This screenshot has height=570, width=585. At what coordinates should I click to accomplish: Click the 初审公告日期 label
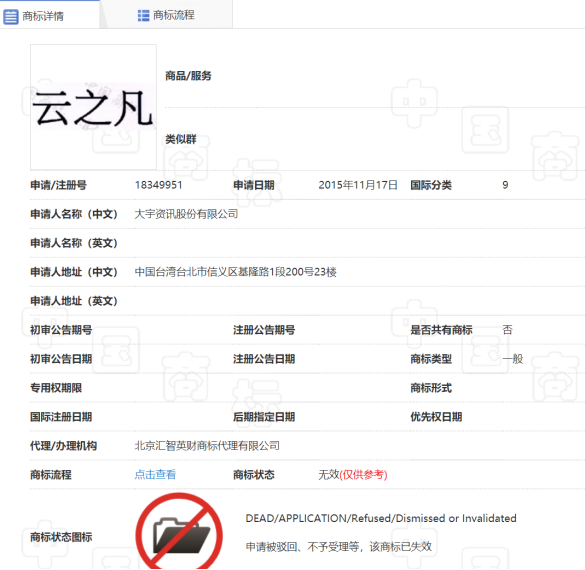[x=61, y=359]
